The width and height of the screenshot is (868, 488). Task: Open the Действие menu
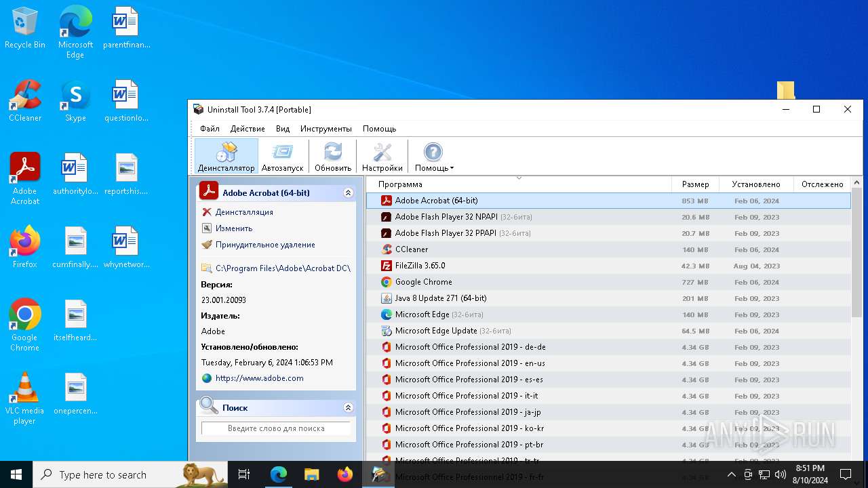coord(248,129)
